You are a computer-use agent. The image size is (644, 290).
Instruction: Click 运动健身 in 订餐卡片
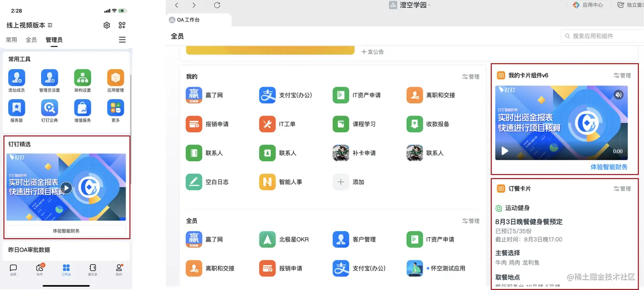513,208
